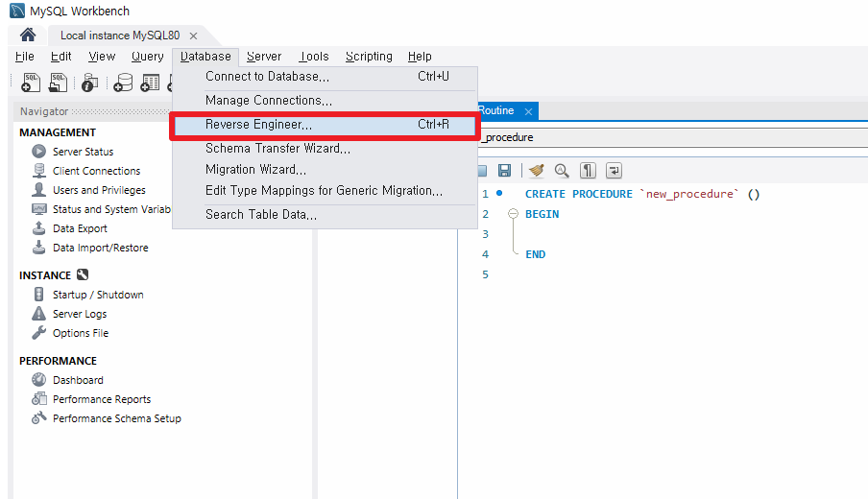868x499 pixels.
Task: Click the Client Connections icon
Action: coord(38,171)
